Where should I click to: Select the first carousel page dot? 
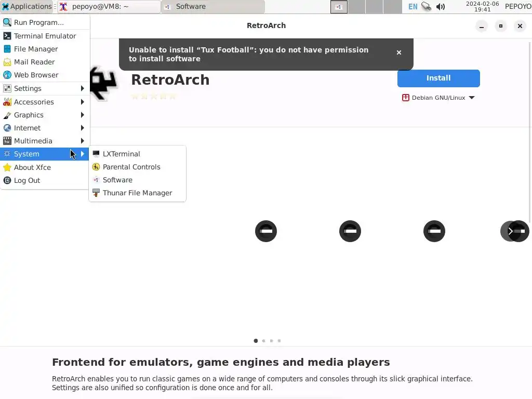coord(256,341)
